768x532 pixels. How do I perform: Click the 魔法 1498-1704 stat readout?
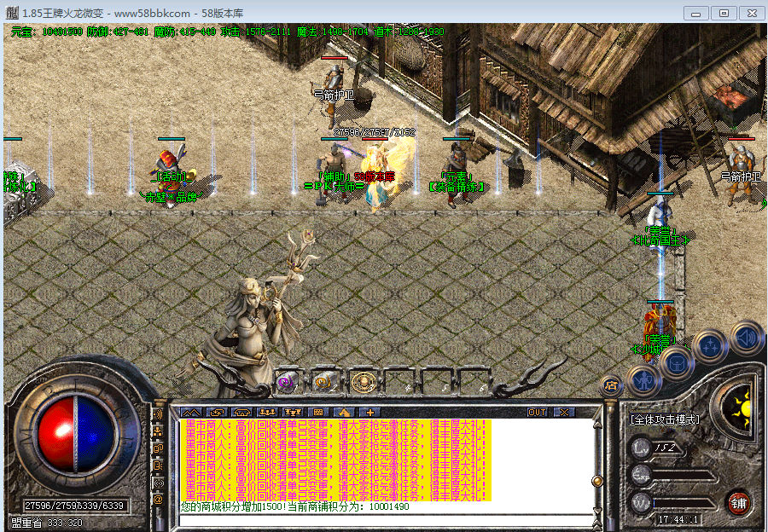333,32
